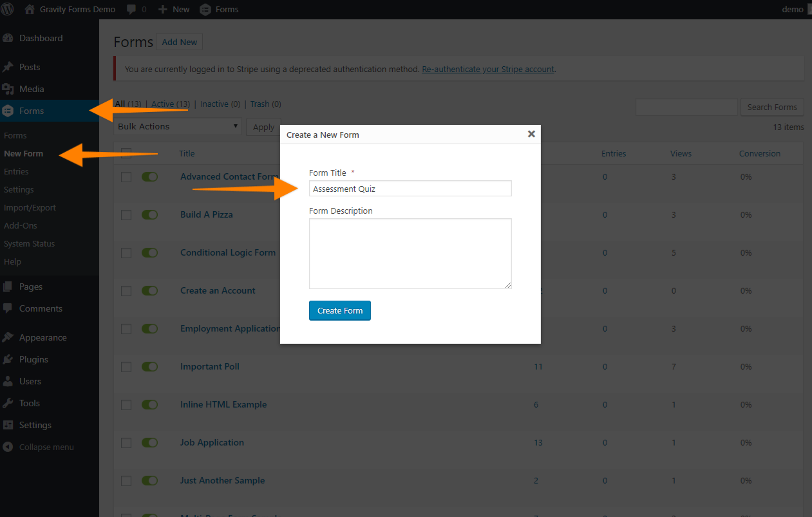812x517 pixels.
Task: Check the Conditional Logic Form checkbox
Action: point(126,253)
